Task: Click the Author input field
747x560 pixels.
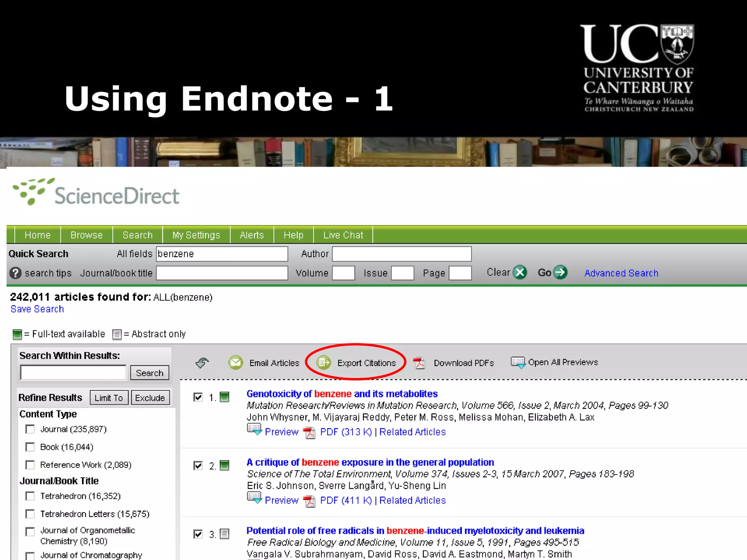Action: coord(402,254)
